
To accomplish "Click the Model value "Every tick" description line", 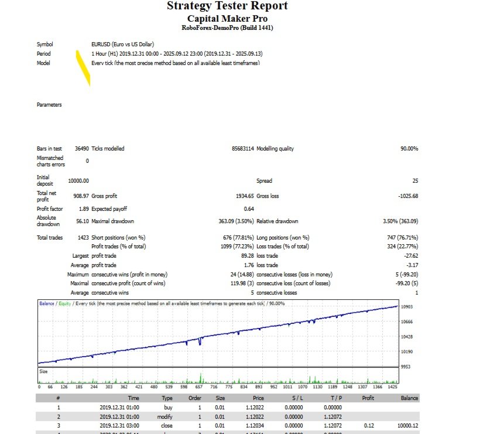I will coord(176,63).
